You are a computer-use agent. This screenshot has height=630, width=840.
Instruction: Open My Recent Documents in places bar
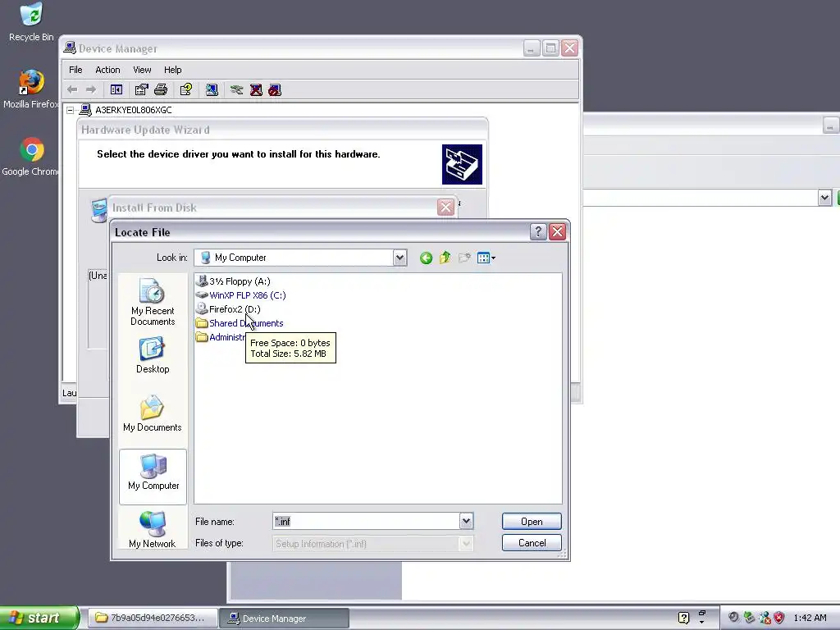pyautogui.click(x=153, y=302)
